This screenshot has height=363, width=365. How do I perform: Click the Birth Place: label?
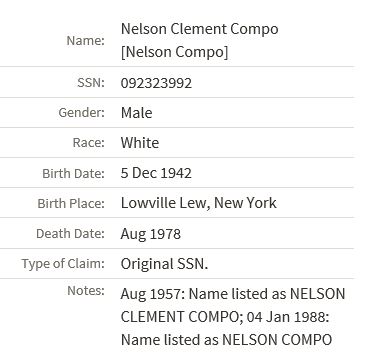[x=71, y=203]
